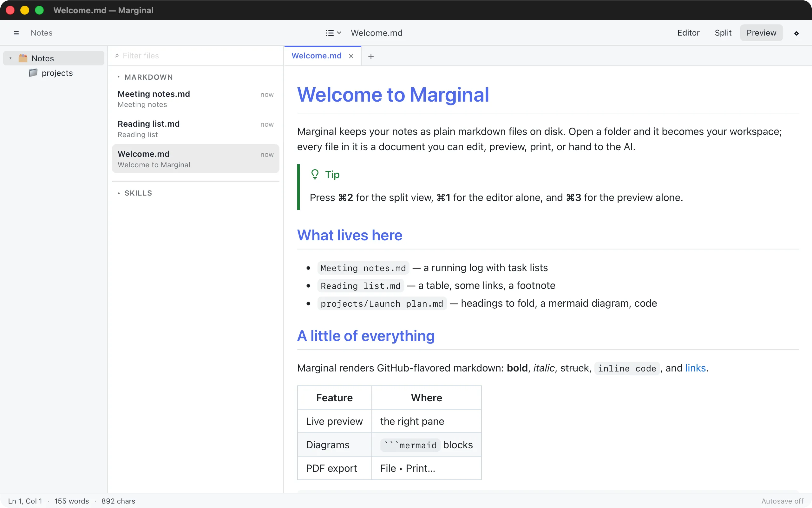The width and height of the screenshot is (812, 508).
Task: Click the 'inline code' sample text
Action: pyautogui.click(x=627, y=368)
